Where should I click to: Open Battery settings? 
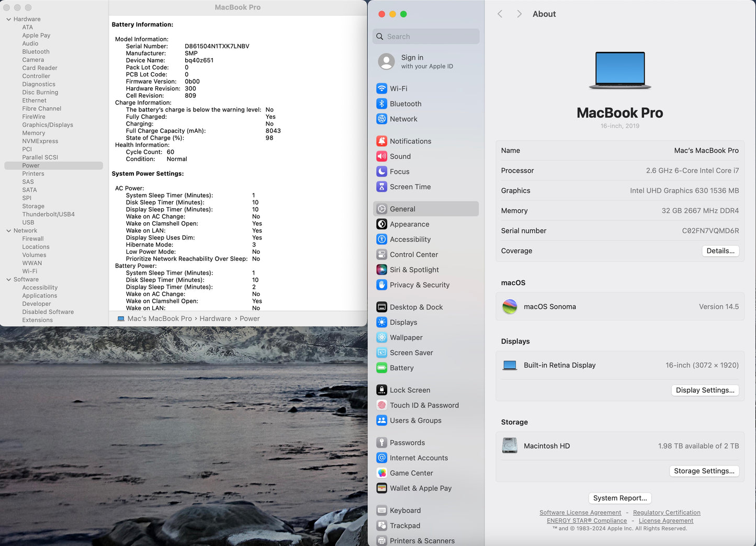(402, 368)
